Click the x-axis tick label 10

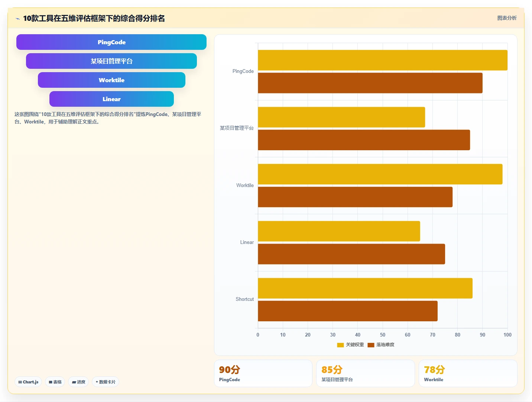[283, 335]
